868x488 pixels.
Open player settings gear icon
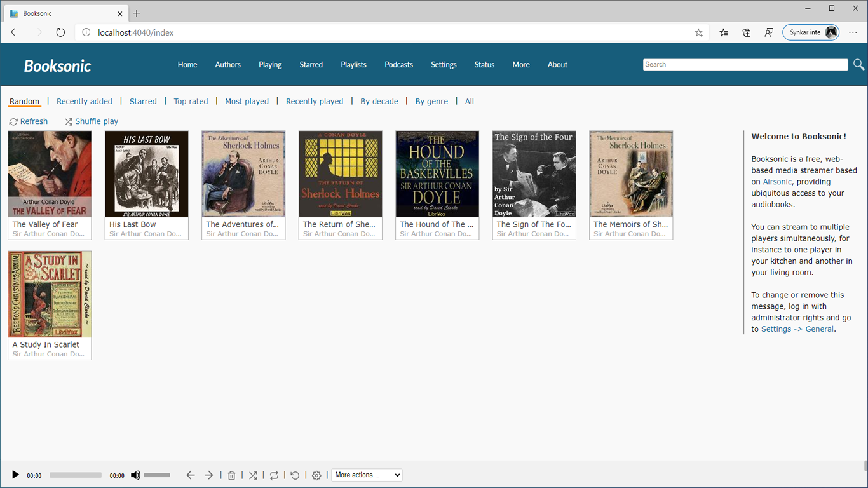316,475
